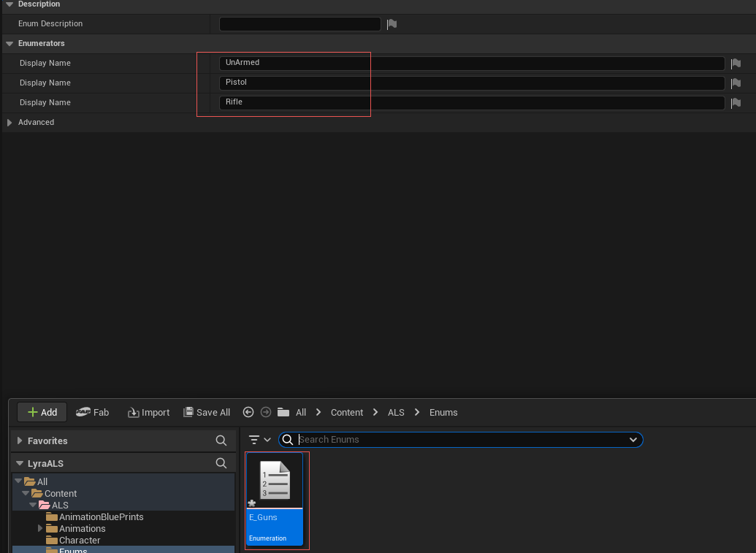Select the Content folder in the tree

pos(61,494)
